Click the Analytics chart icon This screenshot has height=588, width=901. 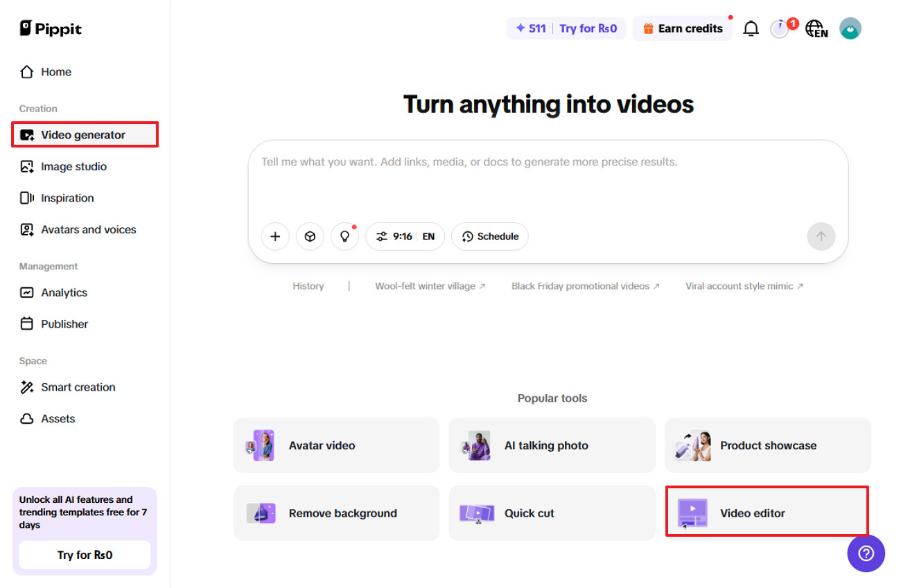[26, 293]
